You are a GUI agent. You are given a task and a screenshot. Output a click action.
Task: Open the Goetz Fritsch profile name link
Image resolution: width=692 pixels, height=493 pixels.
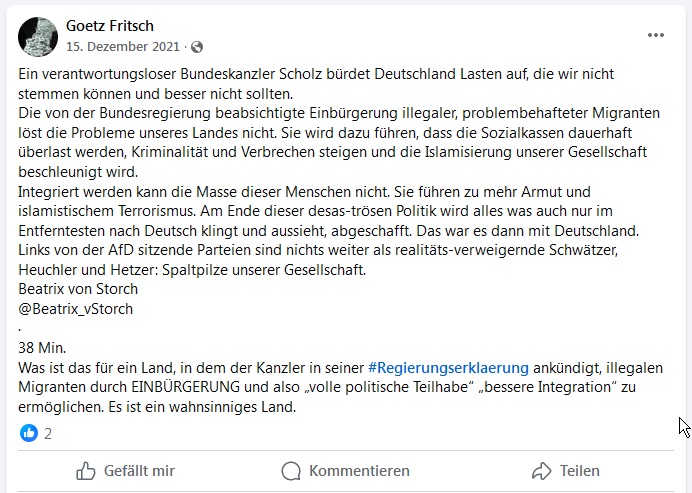click(109, 26)
